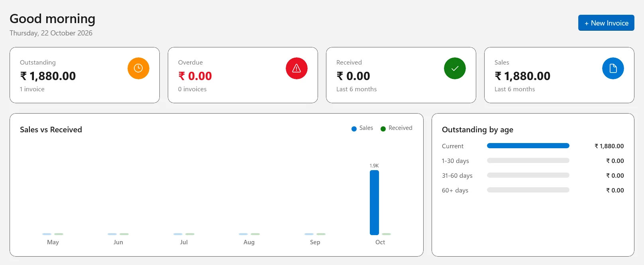Click the orange clock icon on Outstanding card
The width and height of the screenshot is (644, 265).
pyautogui.click(x=138, y=68)
